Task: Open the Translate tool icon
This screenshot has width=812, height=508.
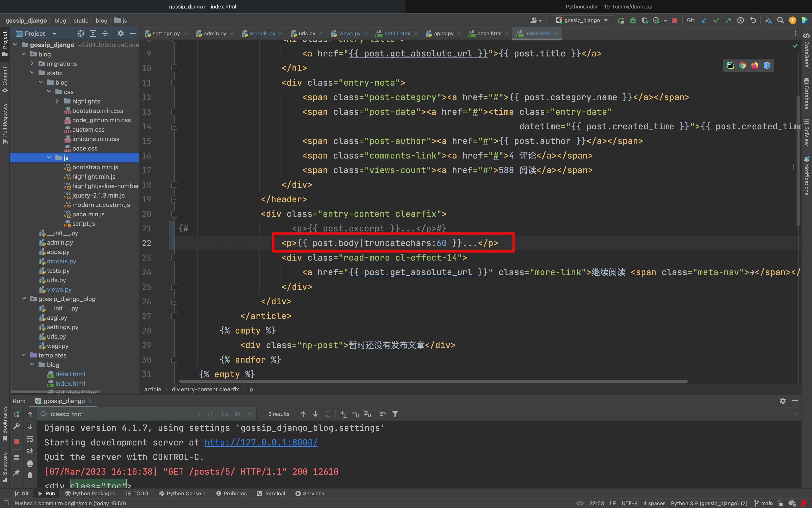Action: pyautogui.click(x=768, y=20)
